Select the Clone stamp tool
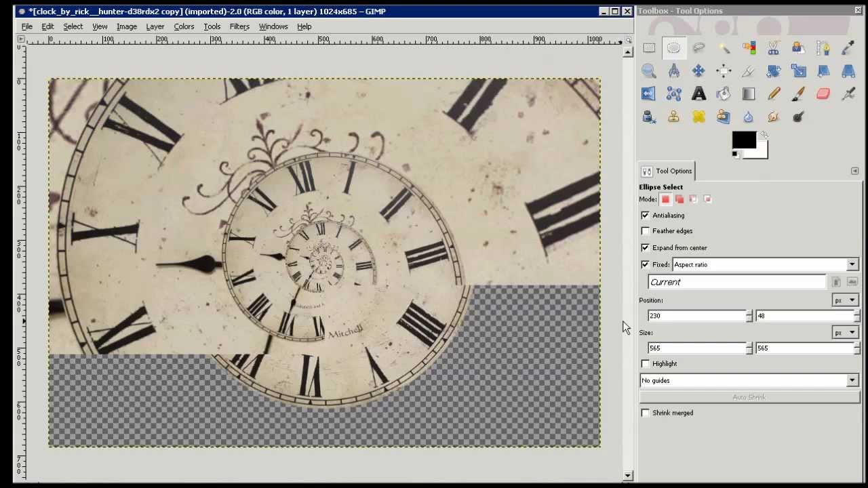 tap(673, 117)
